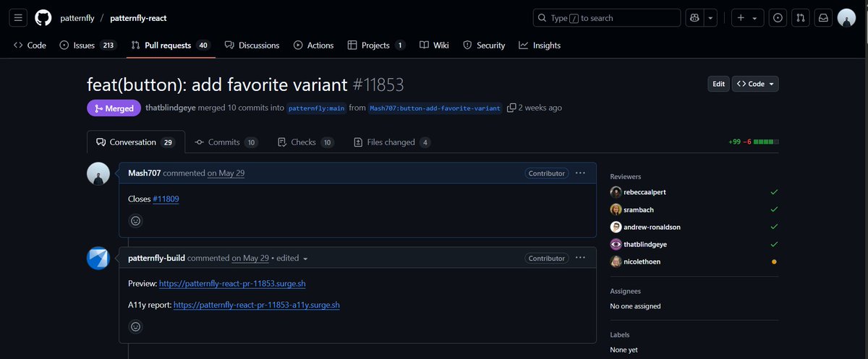Click Mash707:button-add-favorite-variant branch label
Image resolution: width=868 pixels, height=359 pixels.
(435, 108)
